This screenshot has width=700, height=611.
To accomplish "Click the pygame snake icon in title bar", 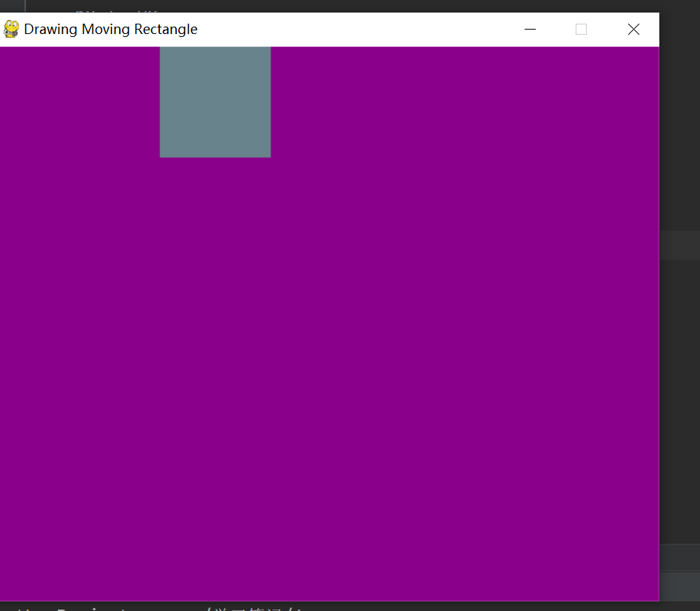I will (11, 30).
